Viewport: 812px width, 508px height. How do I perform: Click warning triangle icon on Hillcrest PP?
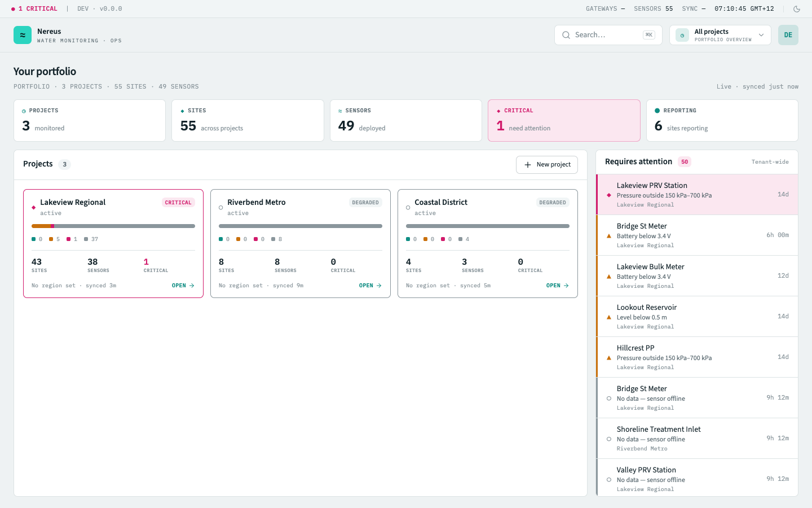click(x=609, y=358)
